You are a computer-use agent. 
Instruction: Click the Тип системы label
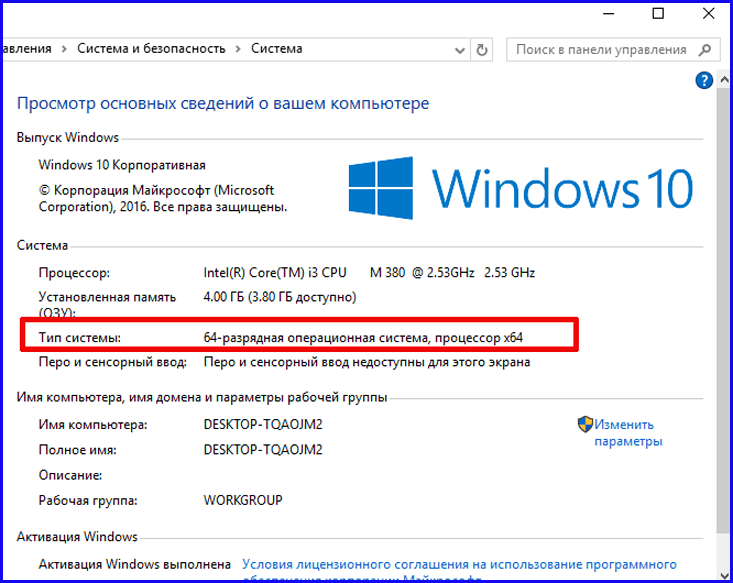click(79, 338)
